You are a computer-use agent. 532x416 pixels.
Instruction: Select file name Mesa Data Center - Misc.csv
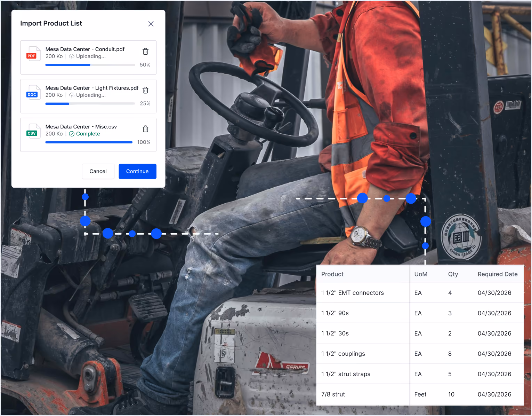pyautogui.click(x=81, y=127)
